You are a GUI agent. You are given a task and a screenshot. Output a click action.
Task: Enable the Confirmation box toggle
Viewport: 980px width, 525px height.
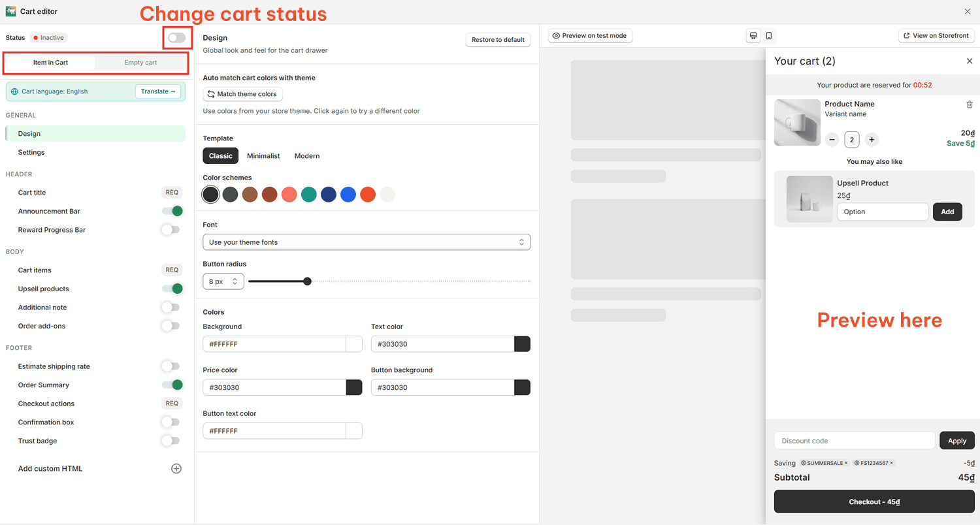pyautogui.click(x=171, y=422)
